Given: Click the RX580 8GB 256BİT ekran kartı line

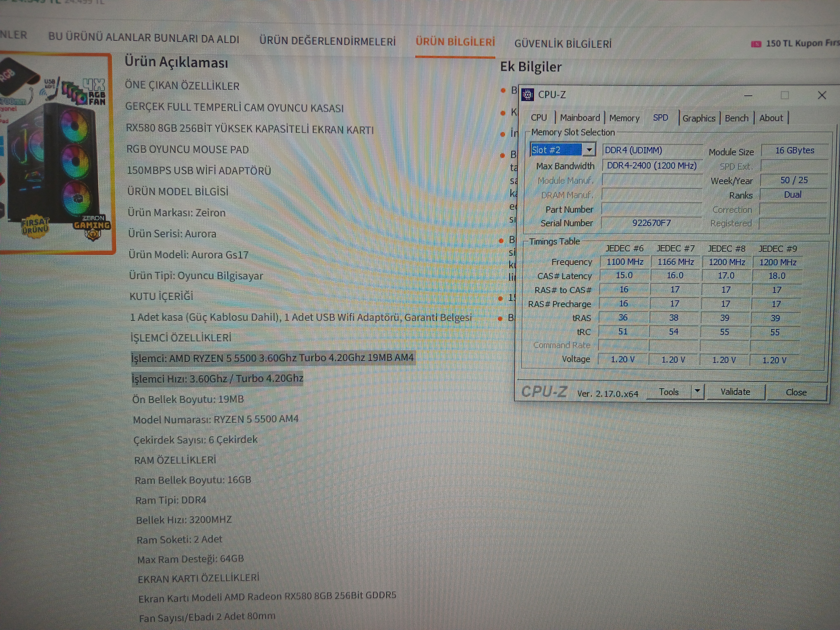Looking at the screenshot, I should [x=250, y=129].
